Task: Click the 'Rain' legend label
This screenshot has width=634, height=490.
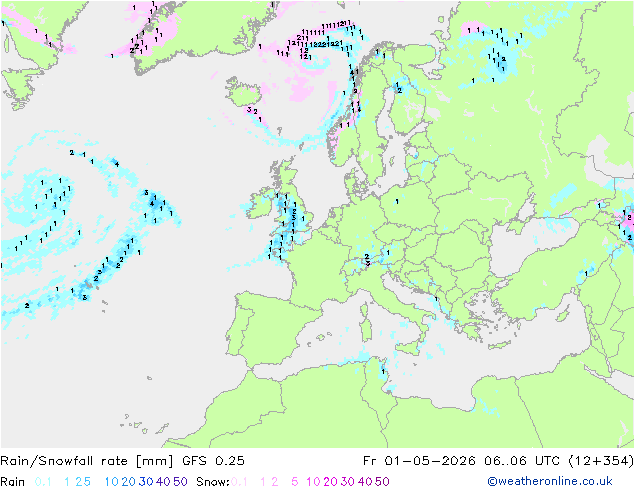Action: tap(13, 482)
